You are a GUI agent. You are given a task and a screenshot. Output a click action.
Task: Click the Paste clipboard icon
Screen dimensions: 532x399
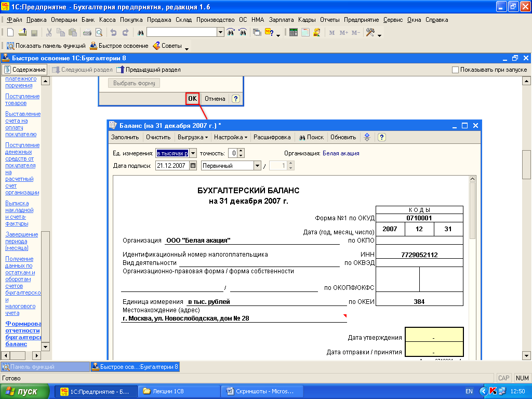click(73, 33)
